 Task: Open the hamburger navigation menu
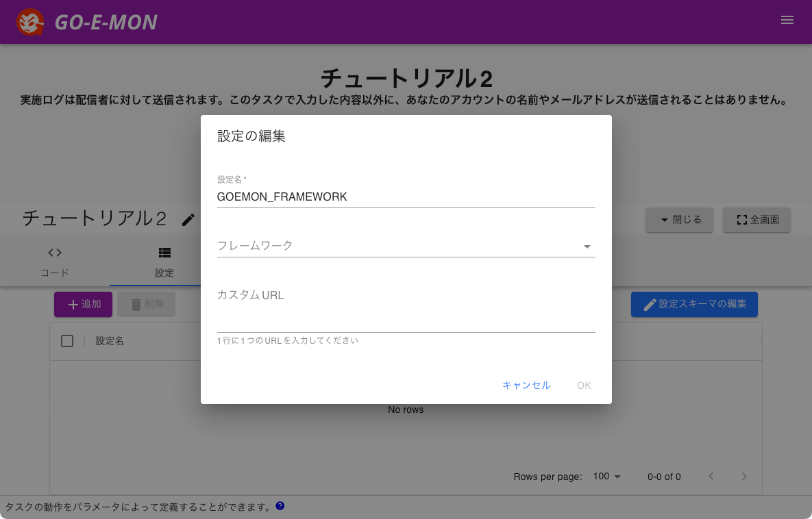coord(787,20)
